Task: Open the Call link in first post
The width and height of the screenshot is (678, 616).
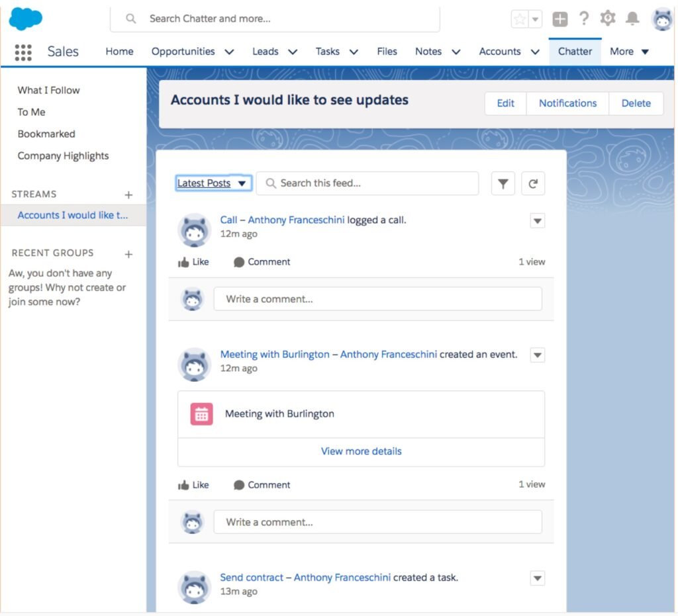Action: click(x=228, y=220)
